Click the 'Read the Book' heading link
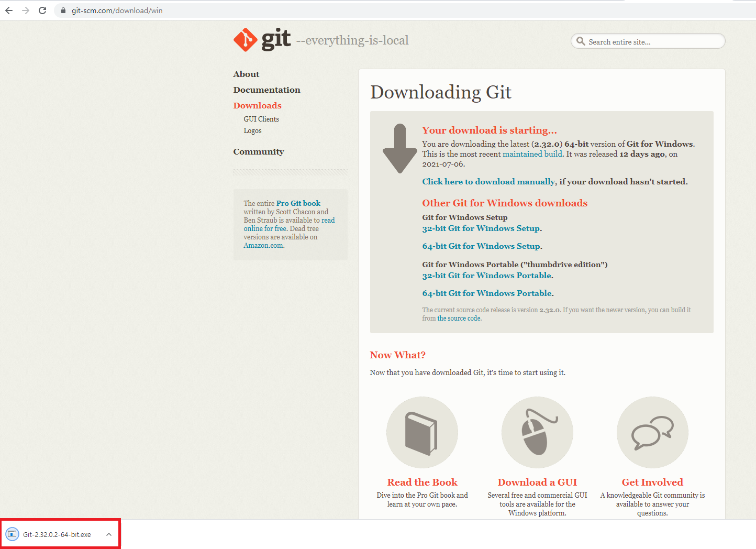 pyautogui.click(x=422, y=482)
